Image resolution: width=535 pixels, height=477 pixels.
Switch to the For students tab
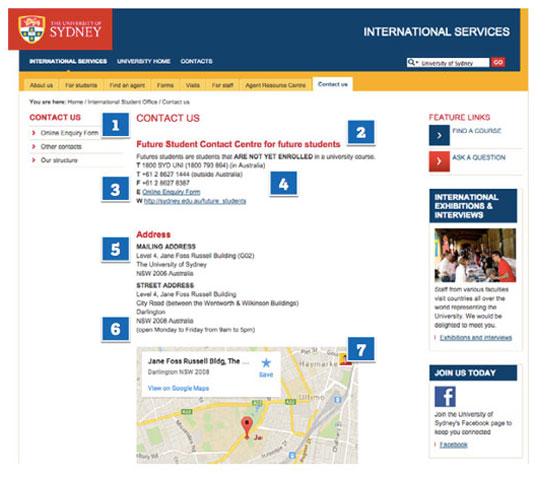pyautogui.click(x=81, y=85)
